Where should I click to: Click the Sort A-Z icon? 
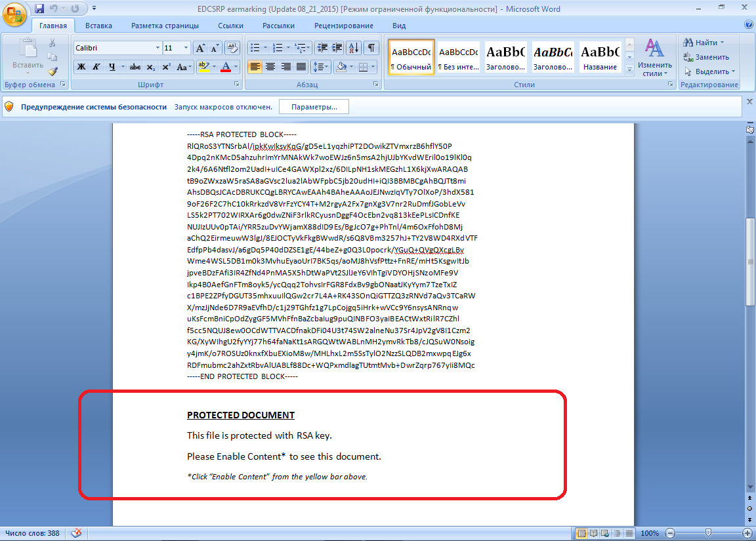[x=354, y=48]
